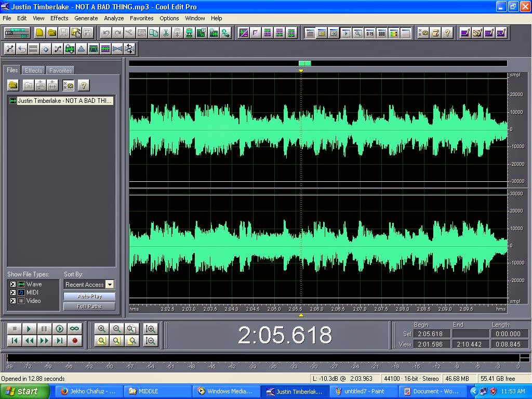This screenshot has width=532, height=399.
Task: Open the Generate menu
Action: click(x=86, y=18)
